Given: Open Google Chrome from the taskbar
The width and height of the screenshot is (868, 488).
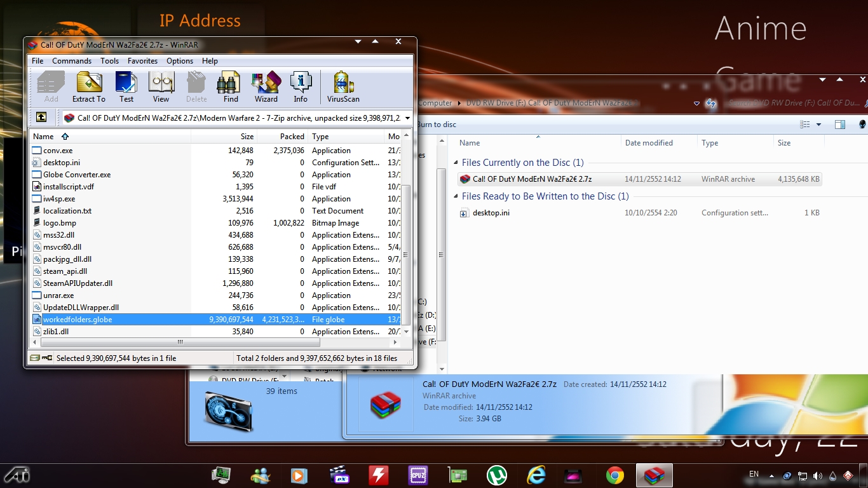Looking at the screenshot, I should pyautogui.click(x=614, y=475).
